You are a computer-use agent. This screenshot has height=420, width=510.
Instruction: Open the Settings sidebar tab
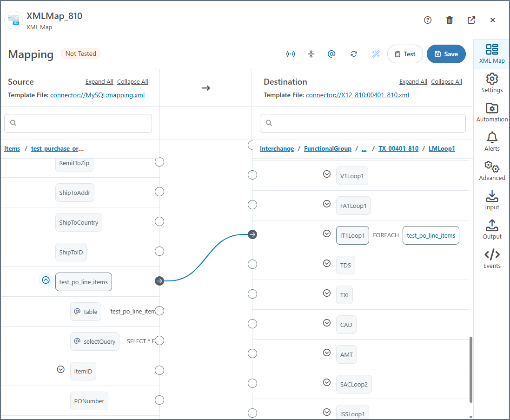(x=492, y=83)
